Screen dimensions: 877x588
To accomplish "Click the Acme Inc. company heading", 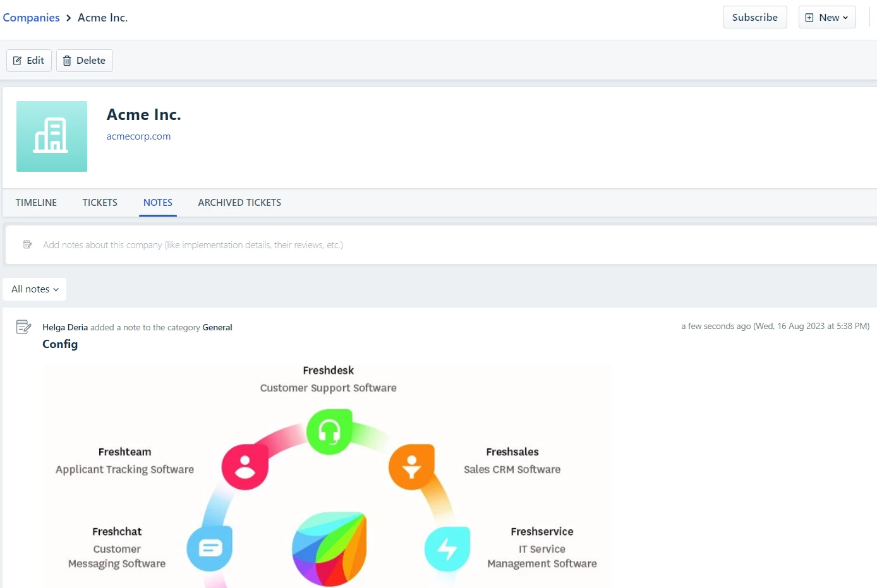I will (x=143, y=115).
